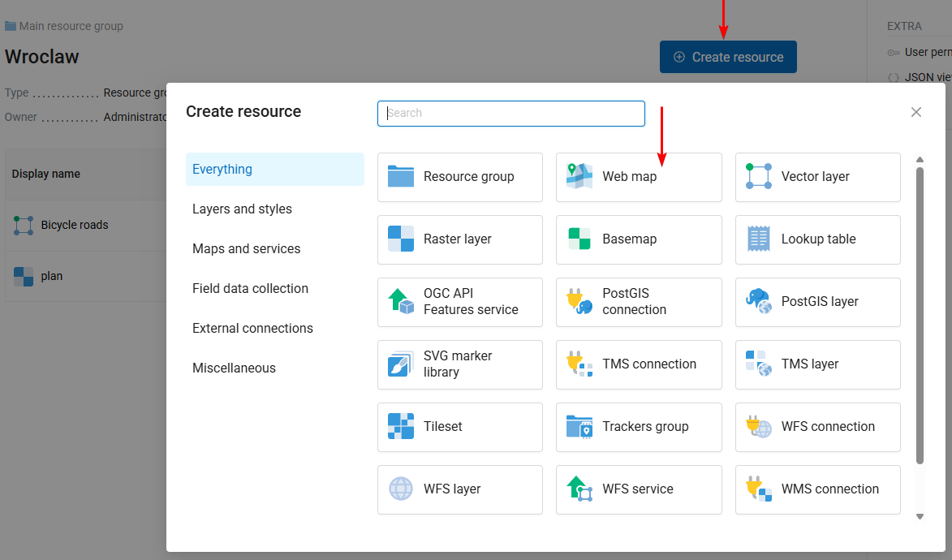The width and height of the screenshot is (952, 560).
Task: Open the Main resource group breadcrumb link
Action: coord(71,26)
